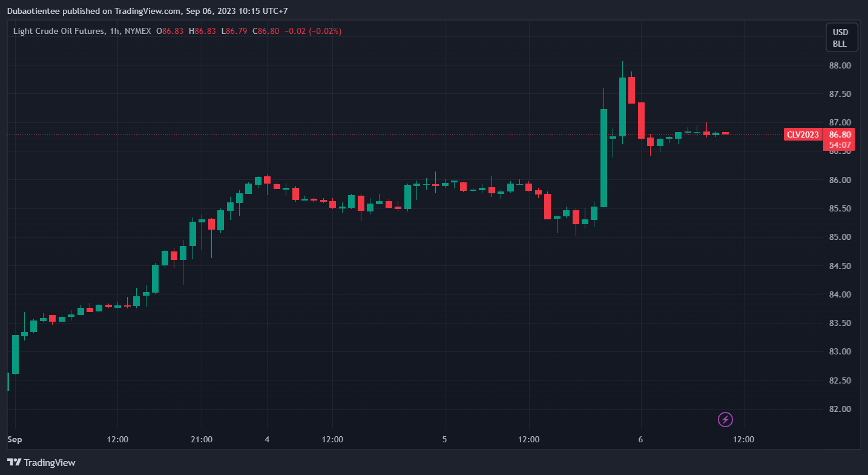Click the 54:07 bar countdown timer
Screen dimensions: 868x475
pos(840,145)
